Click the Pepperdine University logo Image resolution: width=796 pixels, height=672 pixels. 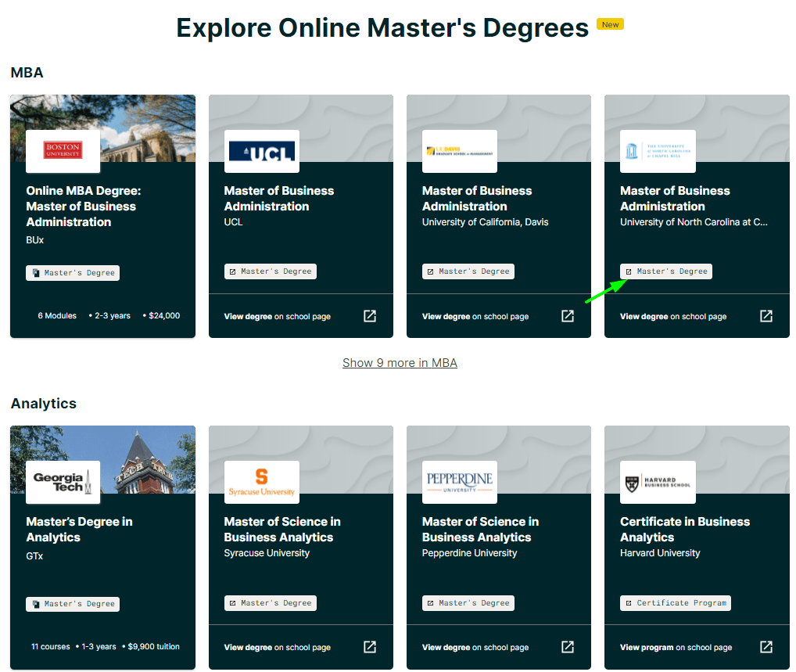click(460, 482)
